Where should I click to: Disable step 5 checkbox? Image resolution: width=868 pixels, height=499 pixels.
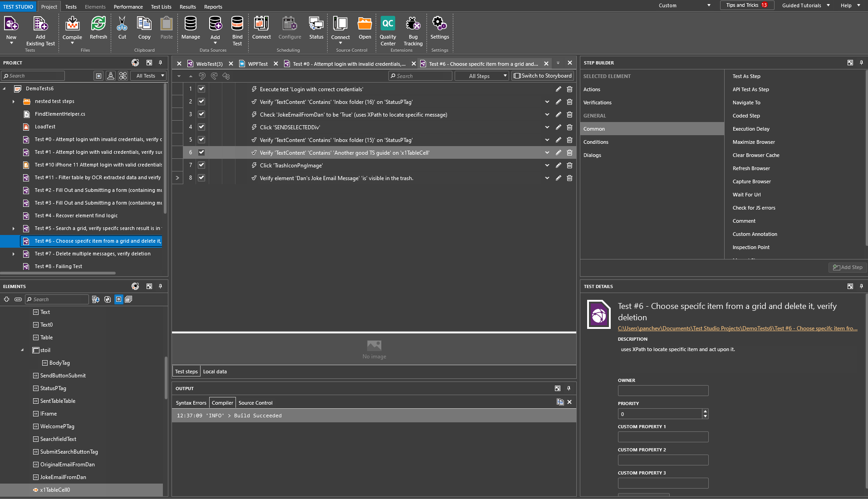click(x=201, y=140)
